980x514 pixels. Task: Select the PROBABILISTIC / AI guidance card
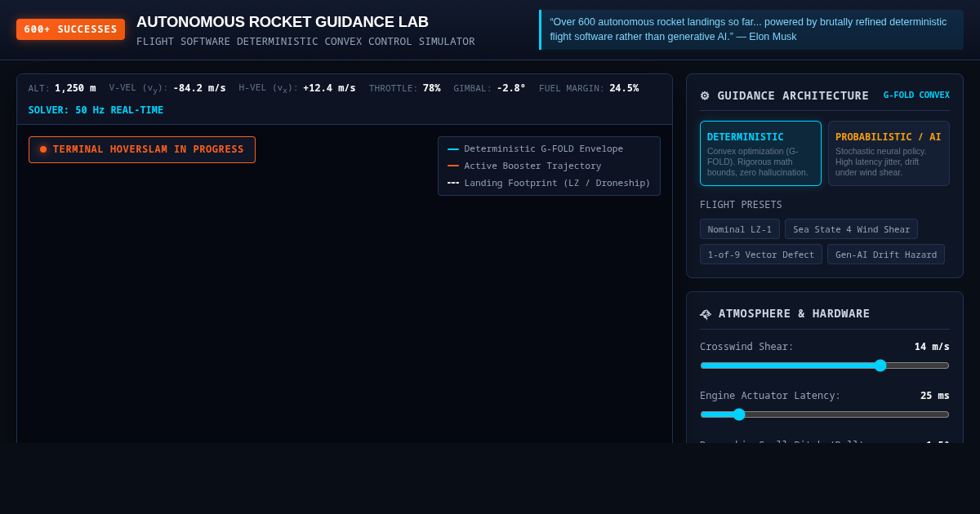[x=889, y=153]
